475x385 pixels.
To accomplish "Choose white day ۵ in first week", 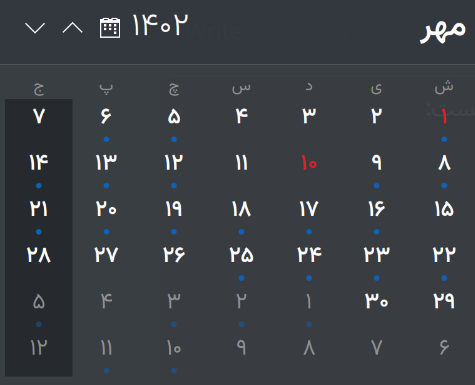I will point(174,117).
